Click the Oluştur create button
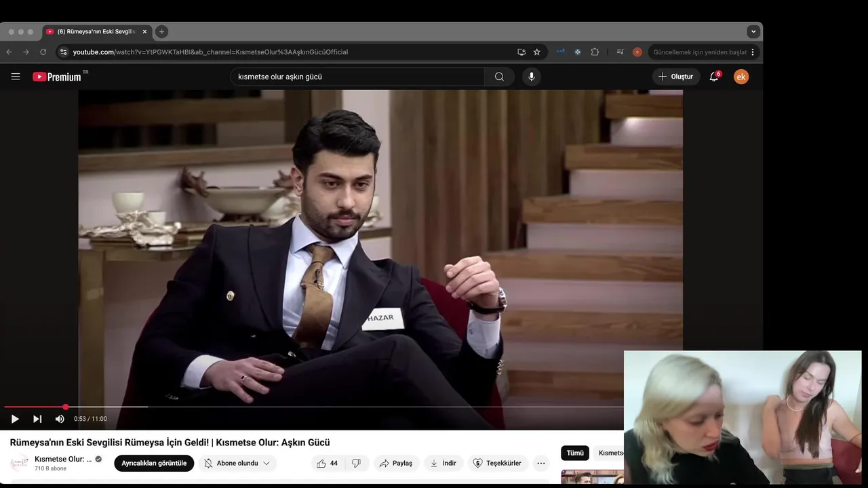This screenshot has width=868, height=488. [x=676, y=77]
